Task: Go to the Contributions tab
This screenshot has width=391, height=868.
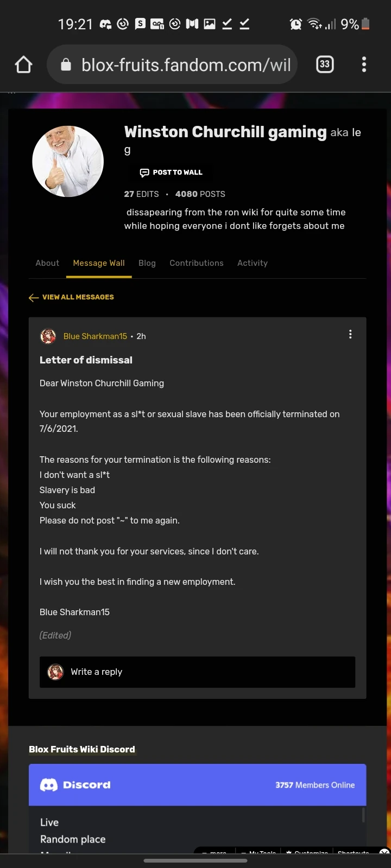Action: [x=197, y=263]
